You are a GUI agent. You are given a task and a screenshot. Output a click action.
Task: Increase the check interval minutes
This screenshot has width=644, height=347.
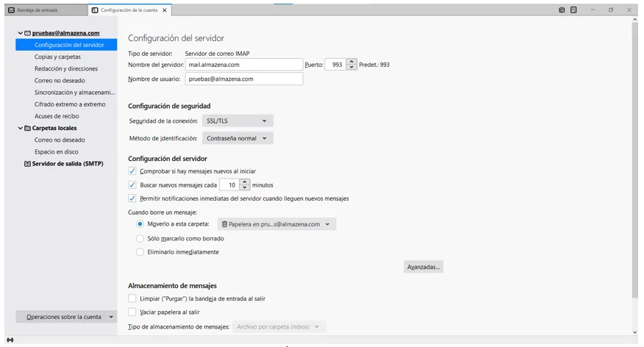point(245,182)
